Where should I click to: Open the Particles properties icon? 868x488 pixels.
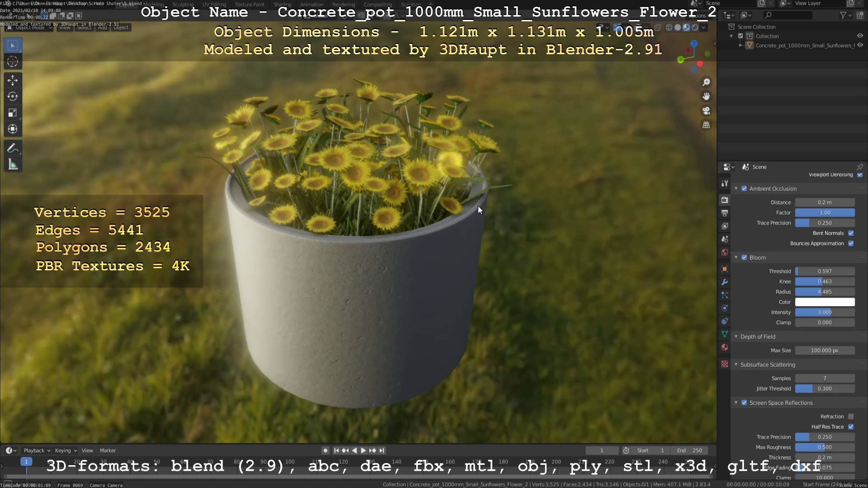click(x=724, y=295)
